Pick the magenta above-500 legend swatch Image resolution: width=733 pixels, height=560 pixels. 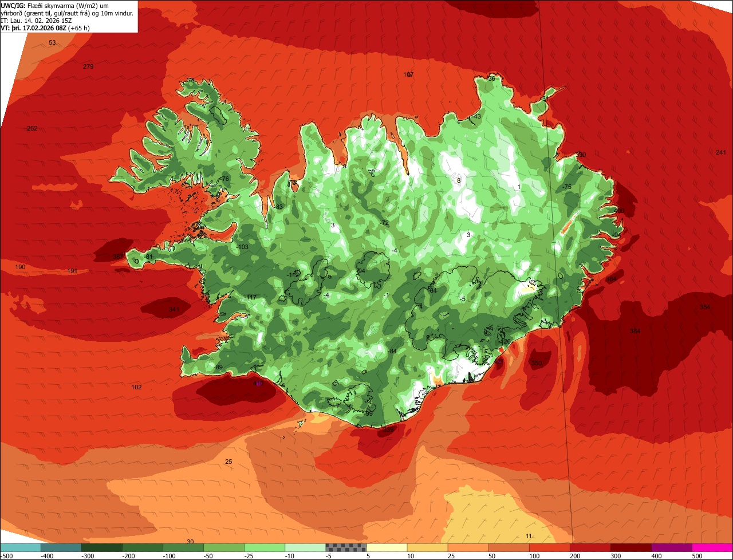pyautogui.click(x=712, y=547)
